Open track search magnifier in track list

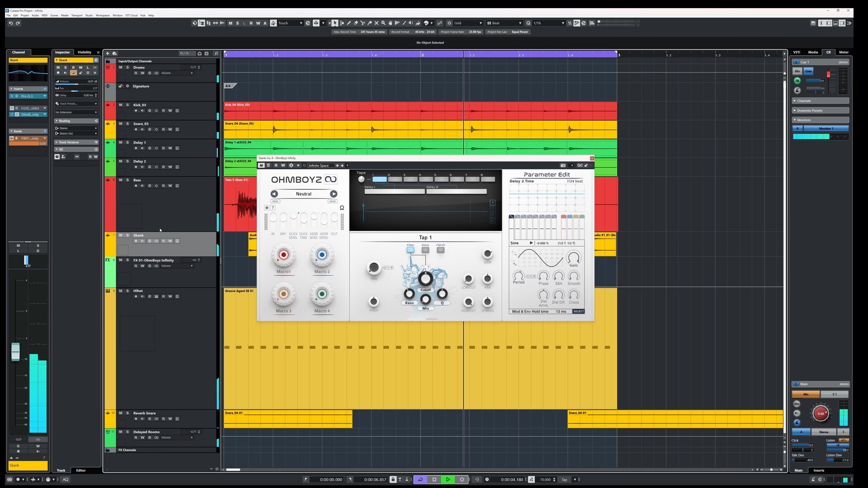click(x=216, y=53)
